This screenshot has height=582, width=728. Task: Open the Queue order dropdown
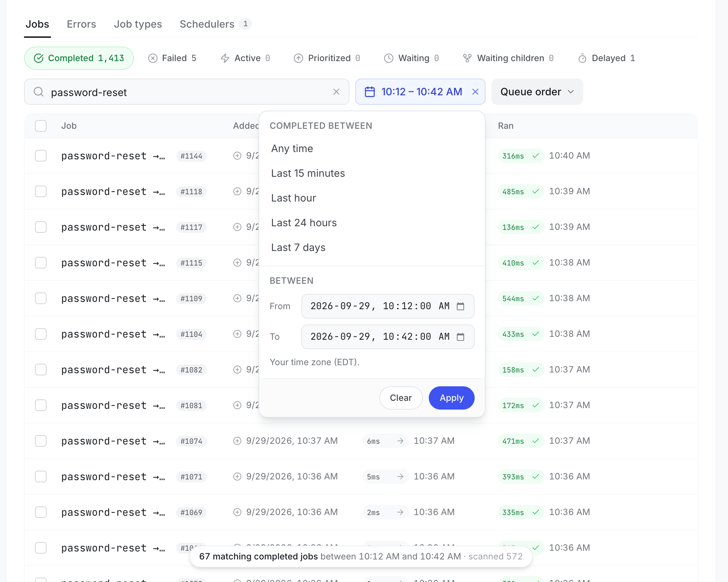pyautogui.click(x=537, y=92)
